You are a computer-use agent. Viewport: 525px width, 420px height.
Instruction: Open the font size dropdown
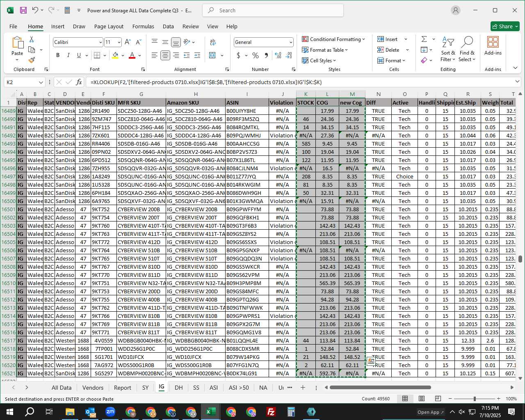119,42
